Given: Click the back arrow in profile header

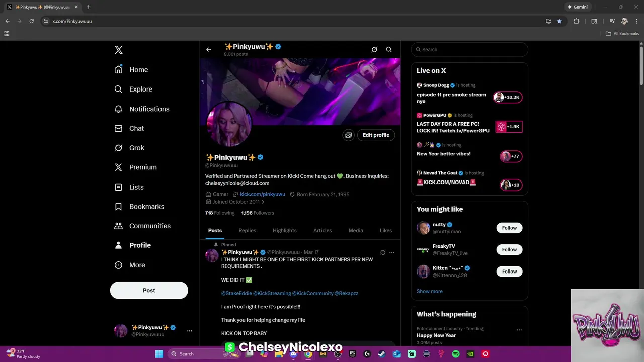Looking at the screenshot, I should (x=209, y=50).
